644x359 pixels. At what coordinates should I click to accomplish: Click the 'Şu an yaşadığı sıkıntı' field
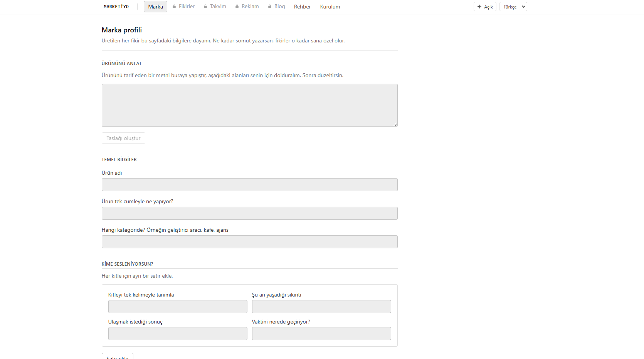pyautogui.click(x=321, y=307)
